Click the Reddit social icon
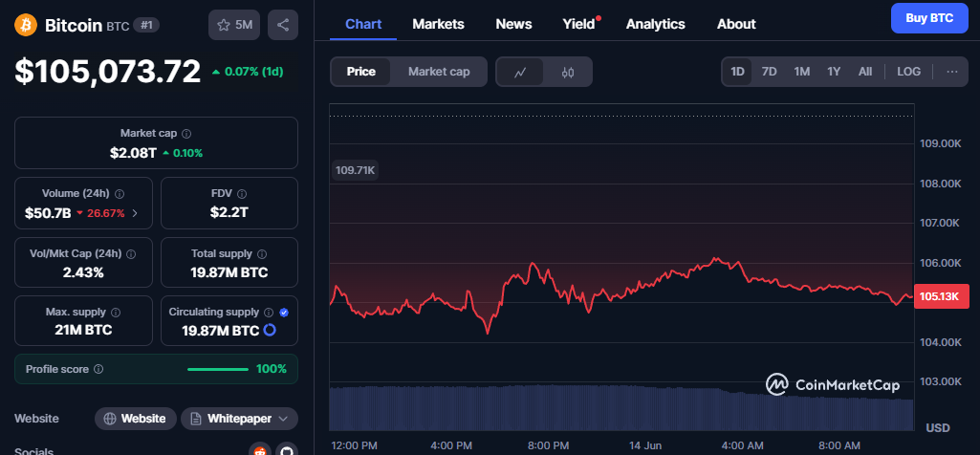The width and height of the screenshot is (980, 455). coord(260,450)
